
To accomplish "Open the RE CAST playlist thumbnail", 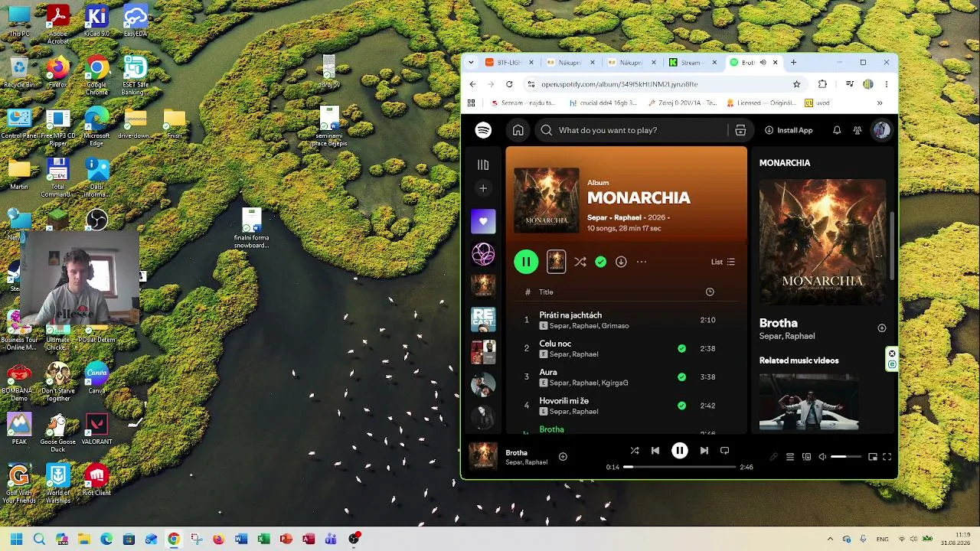I will coord(483,319).
